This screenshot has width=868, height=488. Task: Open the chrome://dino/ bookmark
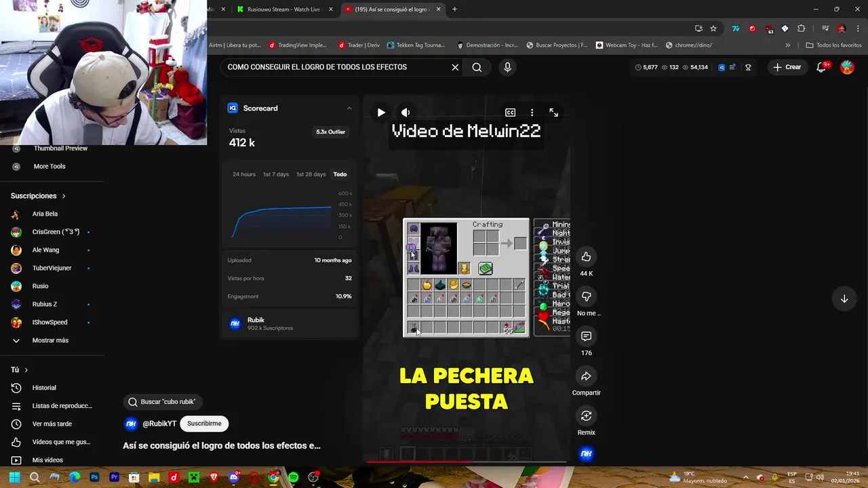tap(689, 45)
